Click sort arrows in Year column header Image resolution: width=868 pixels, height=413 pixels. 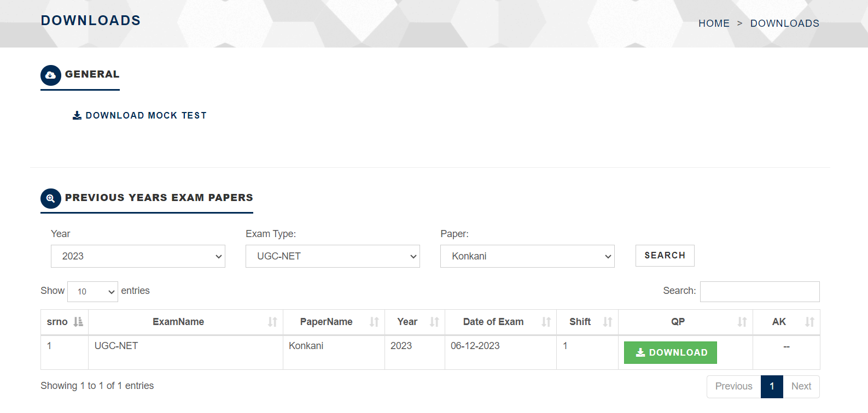click(x=434, y=322)
